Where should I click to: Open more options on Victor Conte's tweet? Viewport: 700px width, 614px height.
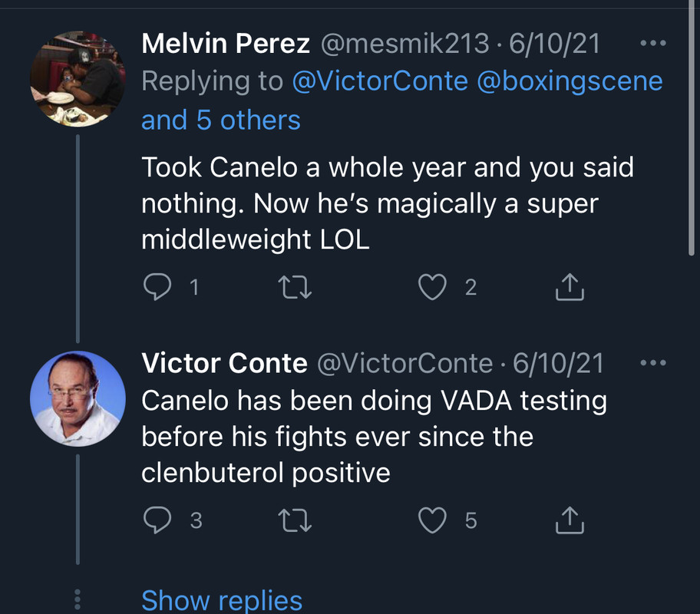pos(653,363)
